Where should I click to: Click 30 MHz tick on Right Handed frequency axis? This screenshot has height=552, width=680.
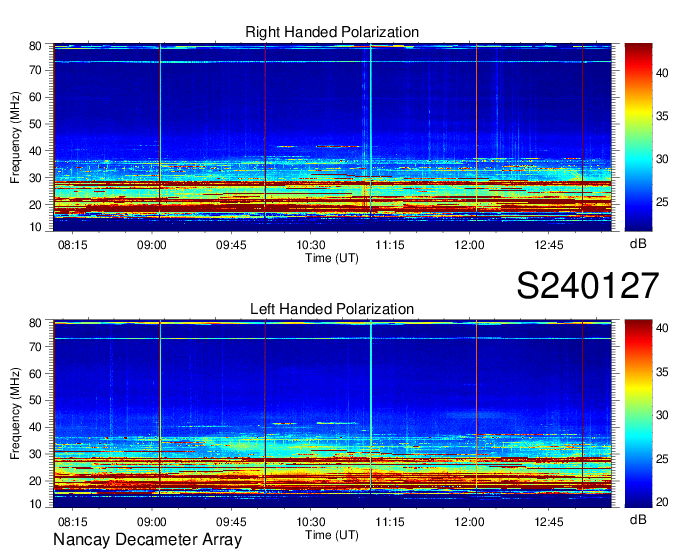[35, 178]
